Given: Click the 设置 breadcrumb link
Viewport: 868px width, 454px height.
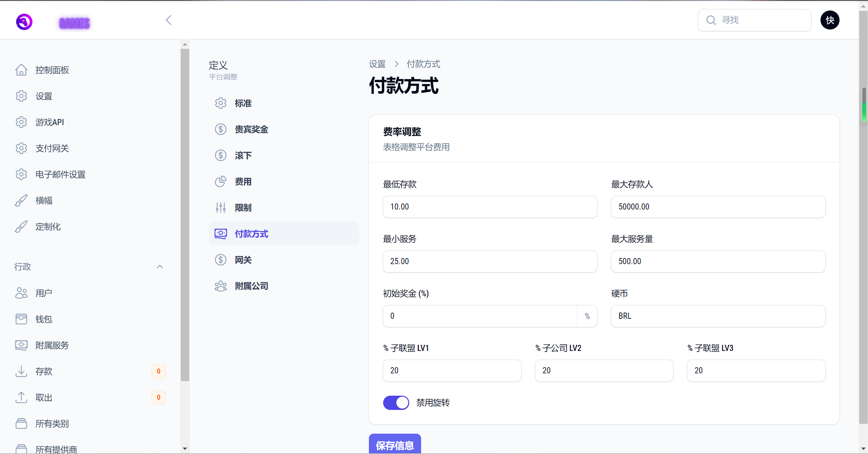Looking at the screenshot, I should click(377, 64).
